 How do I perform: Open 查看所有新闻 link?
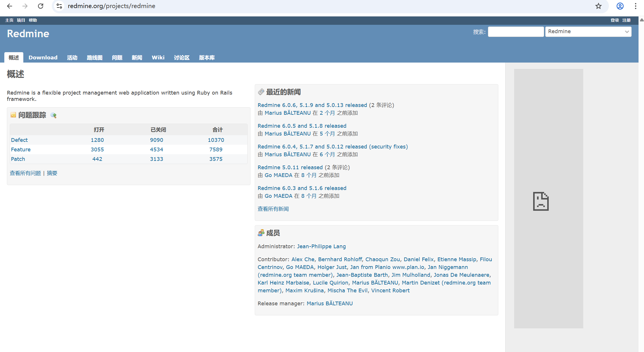click(x=273, y=209)
